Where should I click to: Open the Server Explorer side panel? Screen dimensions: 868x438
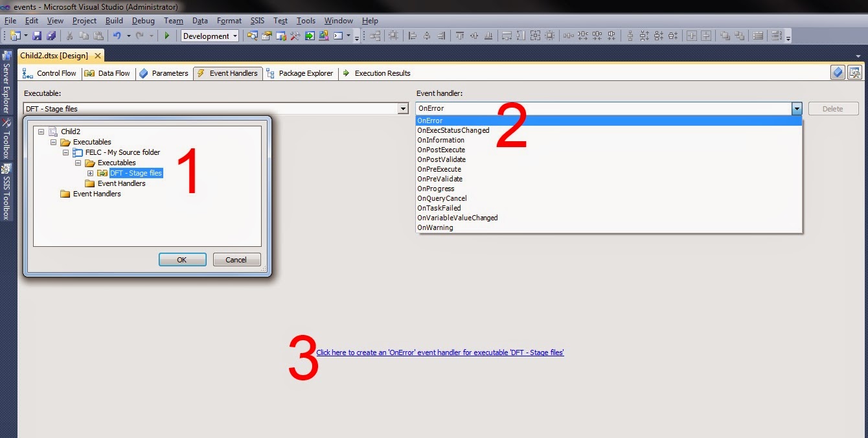pyautogui.click(x=6, y=82)
